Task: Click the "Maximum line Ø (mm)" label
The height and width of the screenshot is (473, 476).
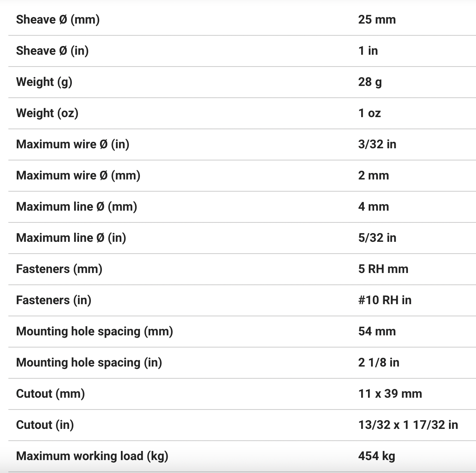Action: coord(76,206)
